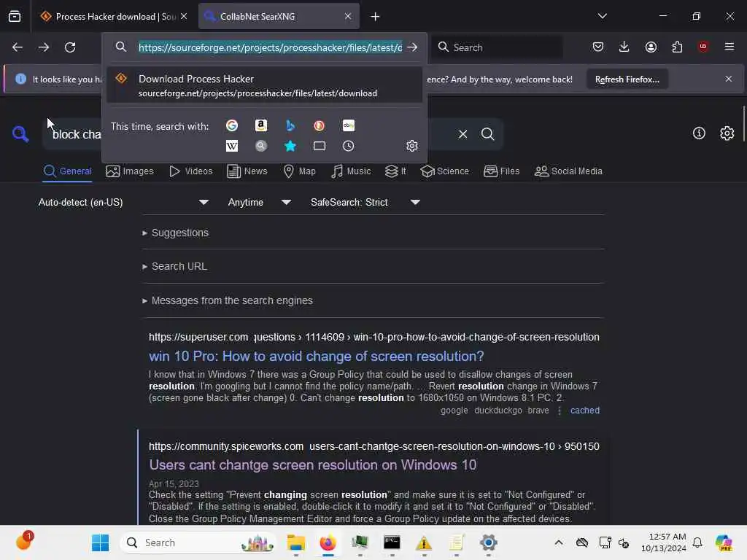Screen dimensions: 747x560
Task: Go back to the previous page
Action: [x=18, y=47]
